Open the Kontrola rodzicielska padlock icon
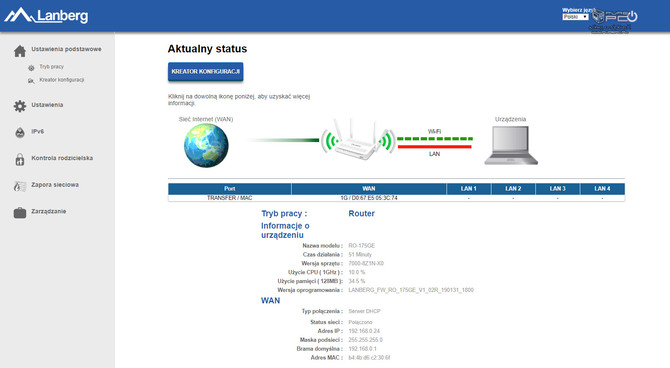 (20, 159)
